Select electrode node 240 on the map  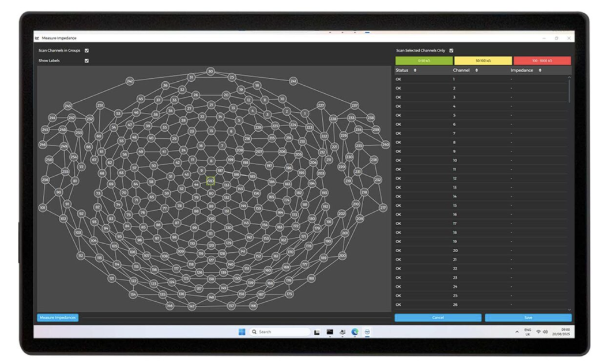pos(385,145)
